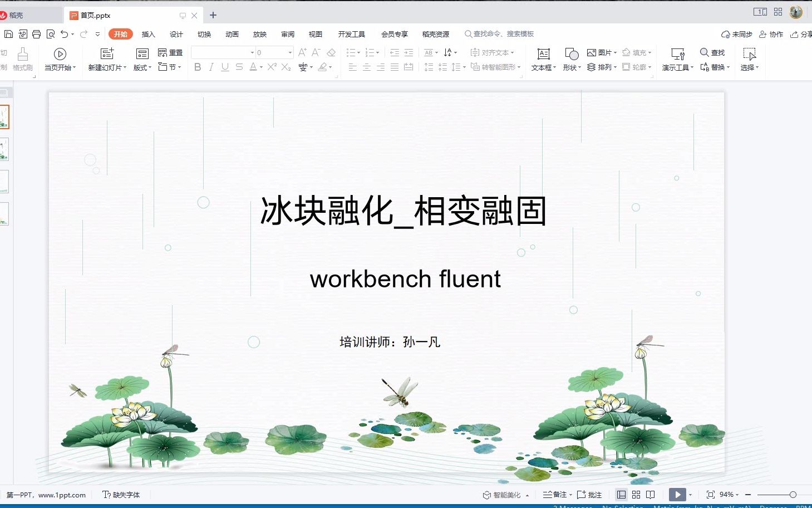Expand bullet list dropdown arrow
812x508 pixels.
[358, 53]
